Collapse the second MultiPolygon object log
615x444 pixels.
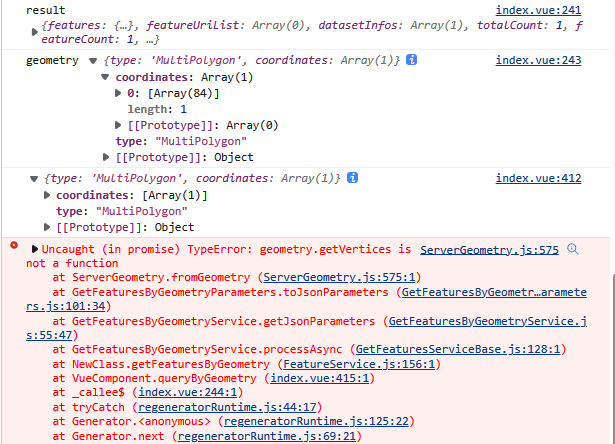[x=34, y=179]
